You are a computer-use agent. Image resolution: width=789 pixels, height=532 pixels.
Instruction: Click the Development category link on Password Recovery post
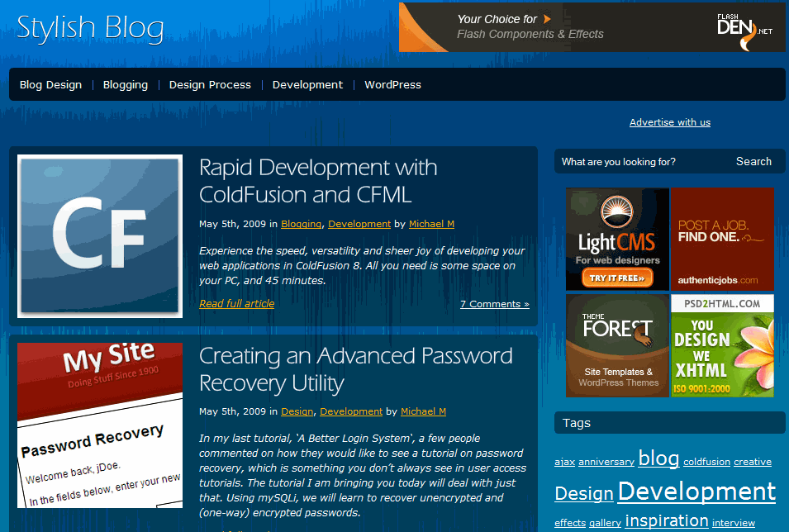coord(351,411)
